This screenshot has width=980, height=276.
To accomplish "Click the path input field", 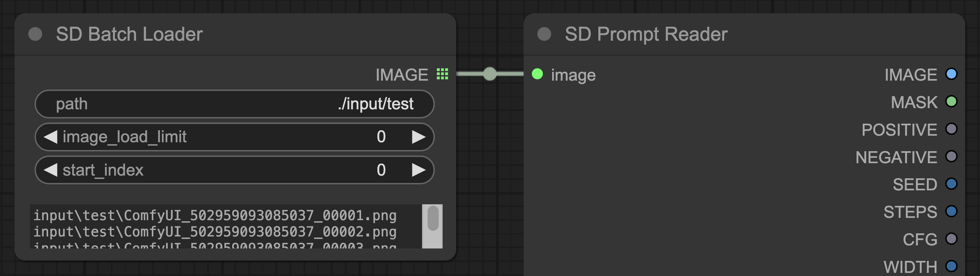I will pos(235,104).
